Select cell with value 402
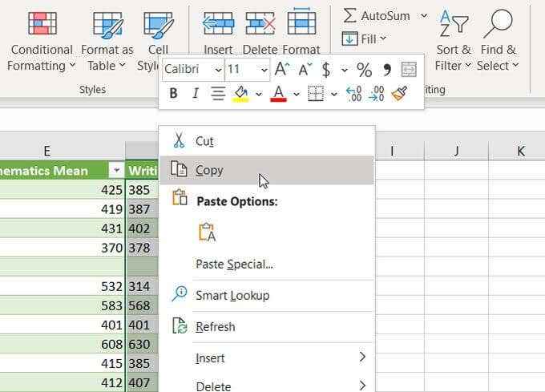This screenshot has height=392, width=545. tap(142, 228)
